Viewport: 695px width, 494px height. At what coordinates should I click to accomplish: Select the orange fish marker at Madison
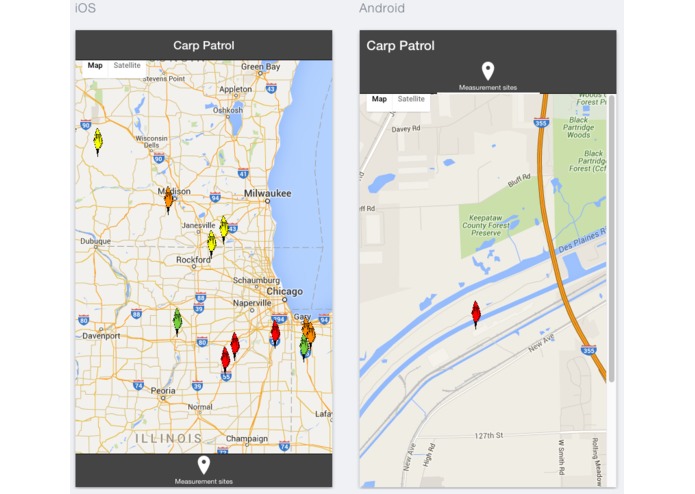(x=168, y=200)
